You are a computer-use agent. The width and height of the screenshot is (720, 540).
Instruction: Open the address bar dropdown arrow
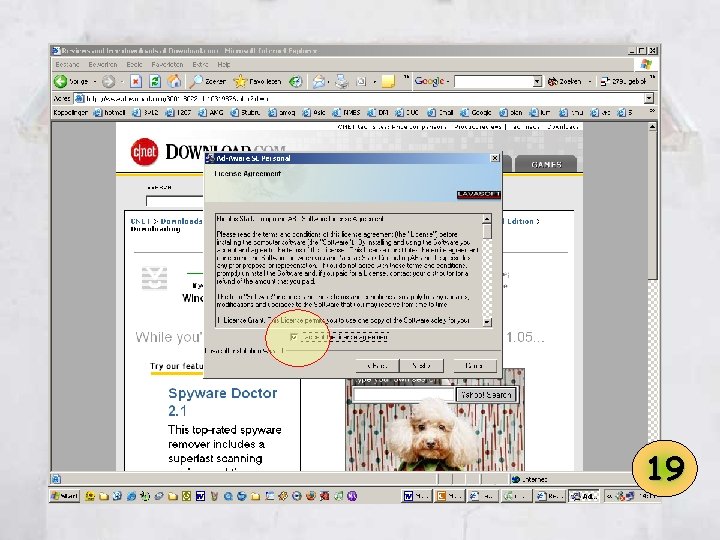pyautogui.click(x=648, y=98)
